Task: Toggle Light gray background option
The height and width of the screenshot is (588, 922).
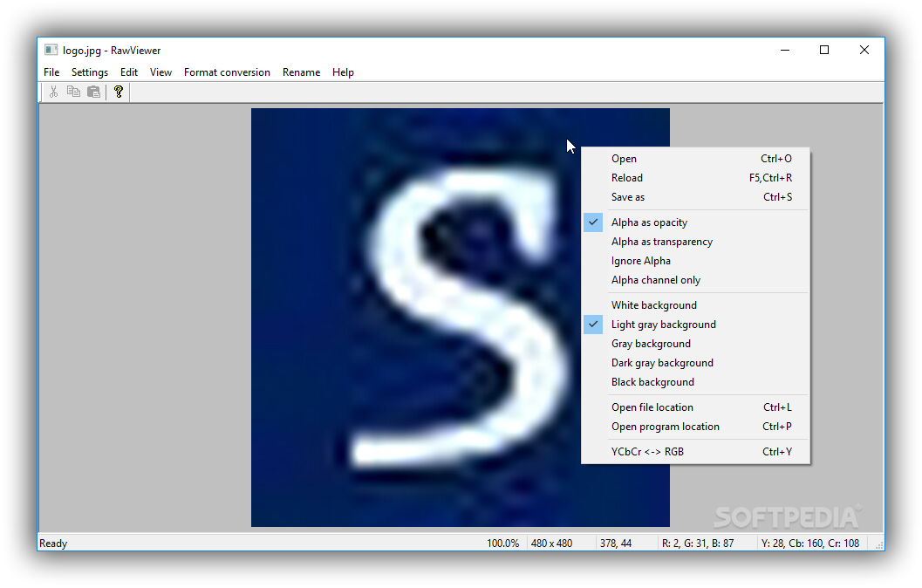Action: 695,325
